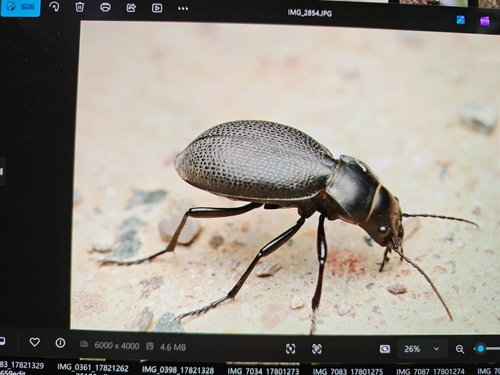
Task: Mark photo as favorite with heart icon
Action: (35, 342)
